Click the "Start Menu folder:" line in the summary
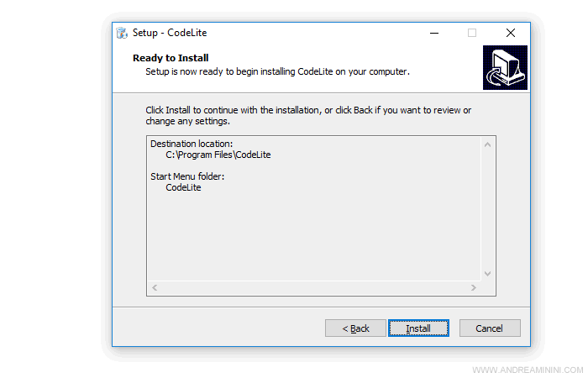Viewport: 588px width, 378px height. (187, 176)
